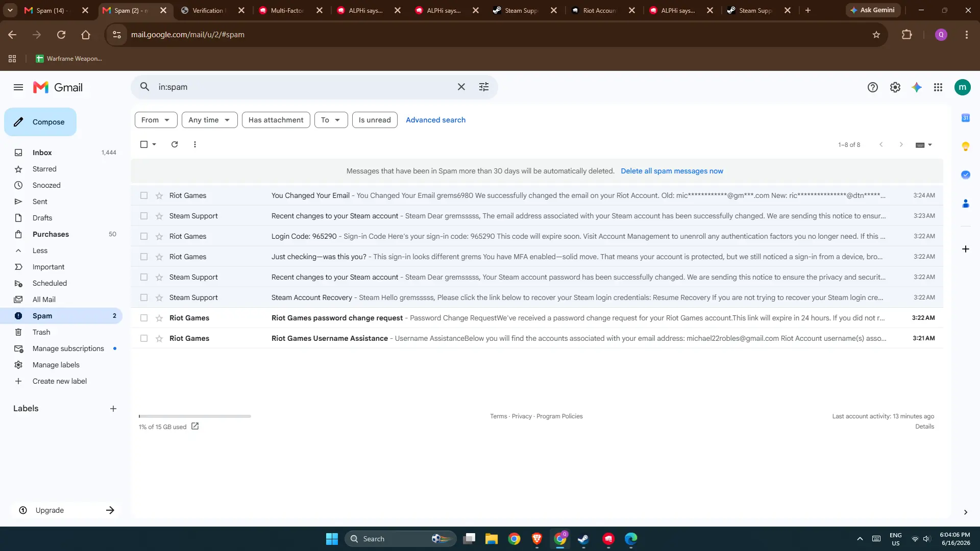Expand the Chrome tab search dropdown
The width and height of the screenshot is (980, 551).
pos(10,10)
